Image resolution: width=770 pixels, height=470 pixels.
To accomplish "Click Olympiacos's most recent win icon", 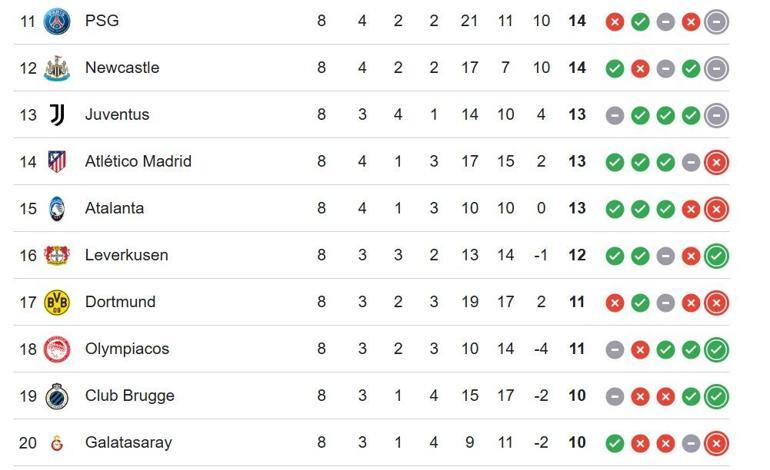I will pos(716,349).
